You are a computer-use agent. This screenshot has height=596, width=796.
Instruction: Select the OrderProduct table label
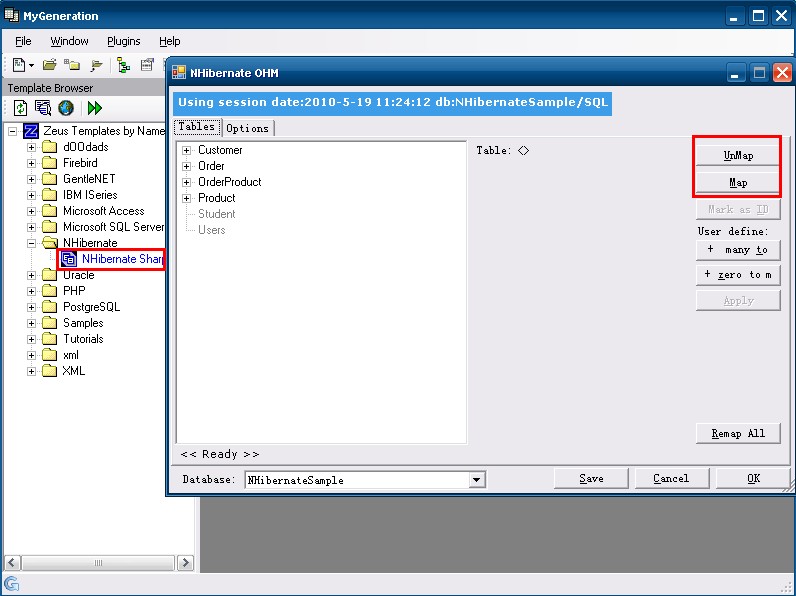point(229,182)
